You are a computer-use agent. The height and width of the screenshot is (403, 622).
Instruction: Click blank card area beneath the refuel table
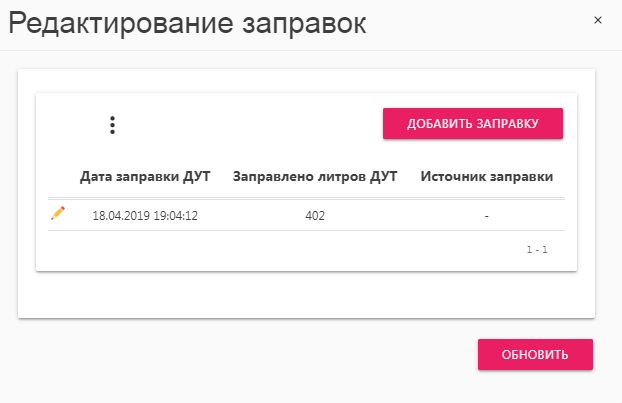[306, 294]
